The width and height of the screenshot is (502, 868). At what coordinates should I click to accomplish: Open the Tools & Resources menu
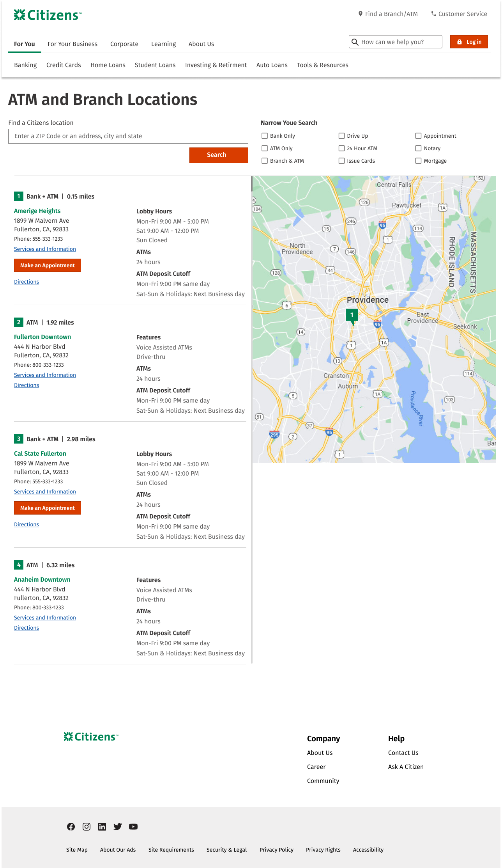tap(322, 65)
